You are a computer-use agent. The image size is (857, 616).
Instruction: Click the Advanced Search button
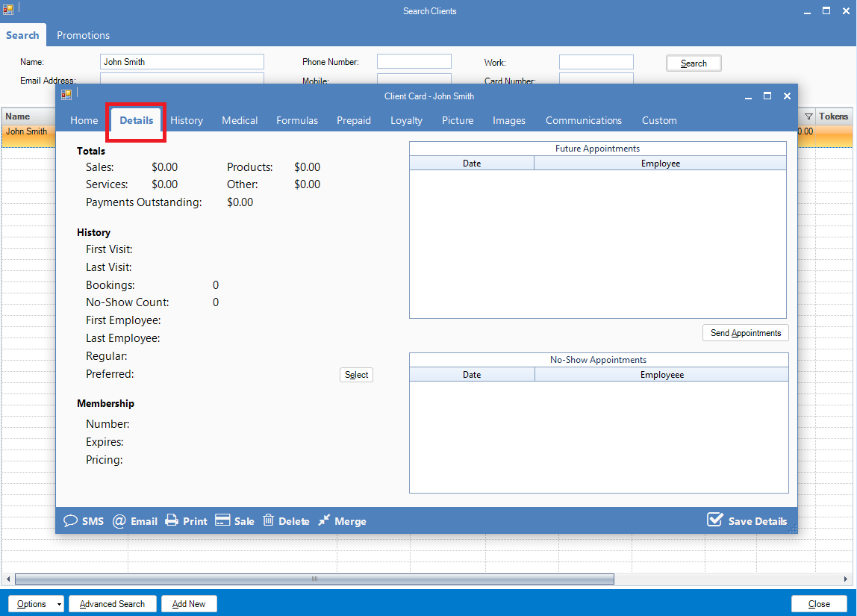click(112, 604)
